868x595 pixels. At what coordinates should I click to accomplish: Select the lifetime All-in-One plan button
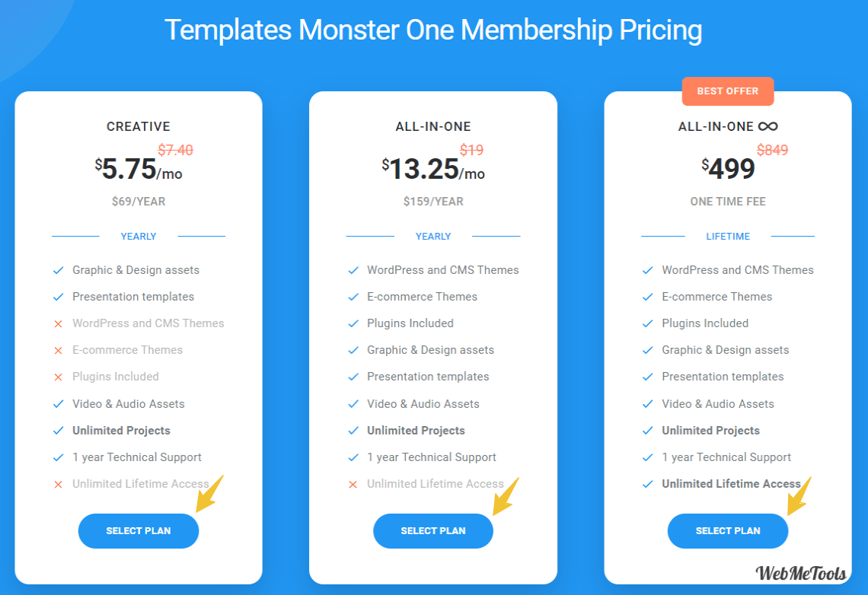[x=727, y=531]
